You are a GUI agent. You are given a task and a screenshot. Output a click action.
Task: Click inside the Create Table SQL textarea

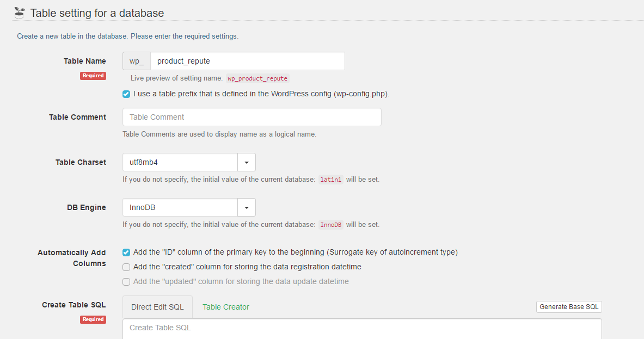362,329
